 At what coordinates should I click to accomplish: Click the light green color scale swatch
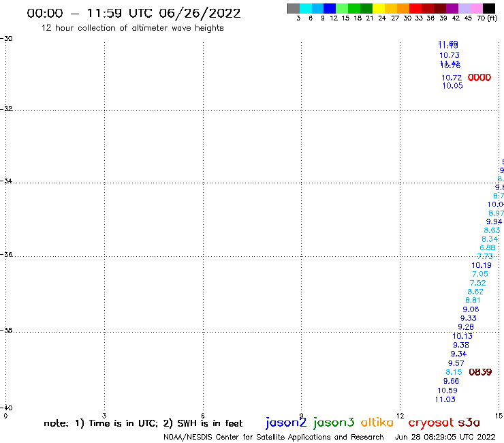[342, 8]
